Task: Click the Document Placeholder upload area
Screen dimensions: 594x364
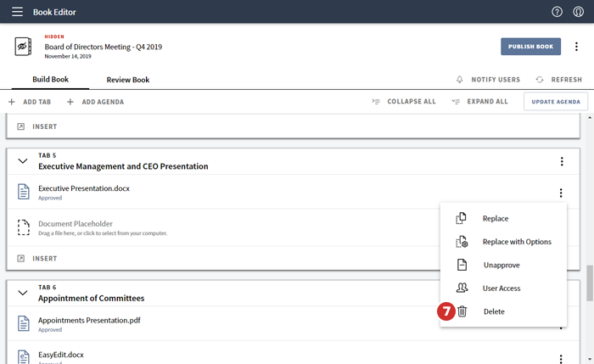Action: [x=102, y=228]
